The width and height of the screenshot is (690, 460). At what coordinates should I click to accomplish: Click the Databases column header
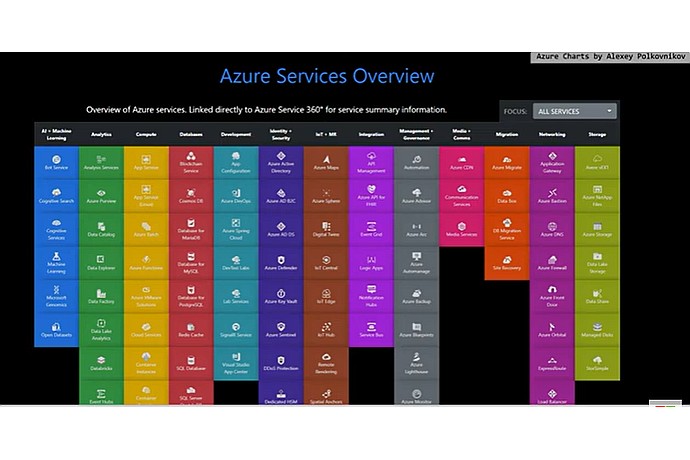[191, 134]
